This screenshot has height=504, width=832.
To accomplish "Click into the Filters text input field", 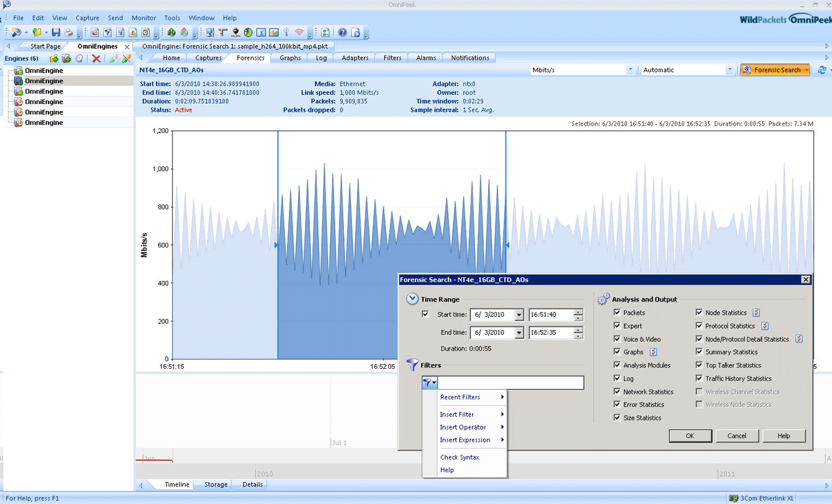I will click(x=511, y=383).
